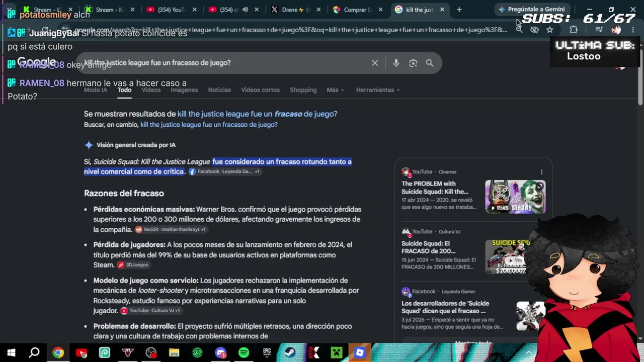Open the Chrome extensions puzzle icon
This screenshot has height=362, width=644.
point(574,30)
